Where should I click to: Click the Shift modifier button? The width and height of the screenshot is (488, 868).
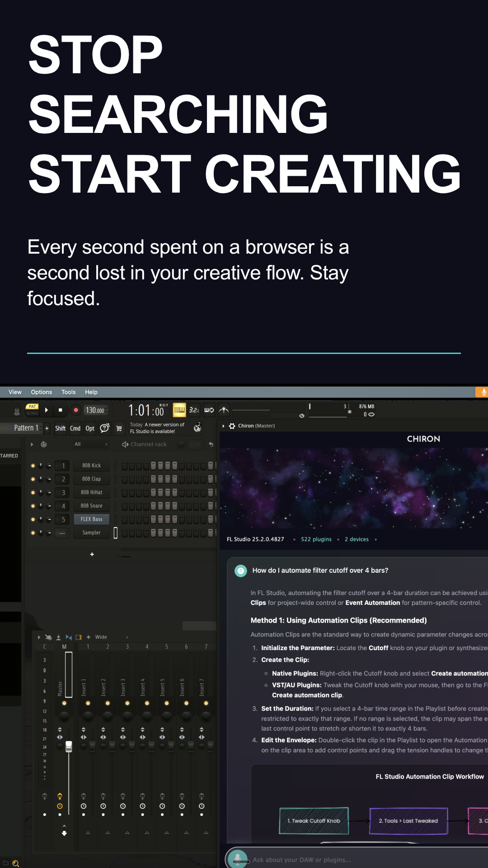(x=60, y=428)
